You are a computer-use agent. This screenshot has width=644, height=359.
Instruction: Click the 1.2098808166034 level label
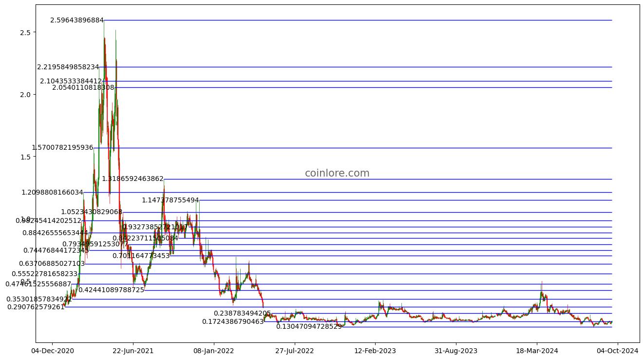coord(52,192)
